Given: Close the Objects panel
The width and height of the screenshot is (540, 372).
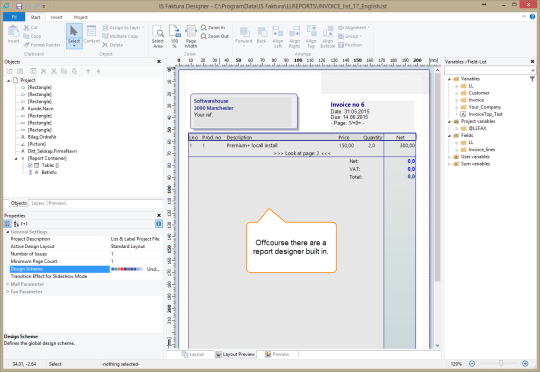Looking at the screenshot, I should (x=159, y=62).
